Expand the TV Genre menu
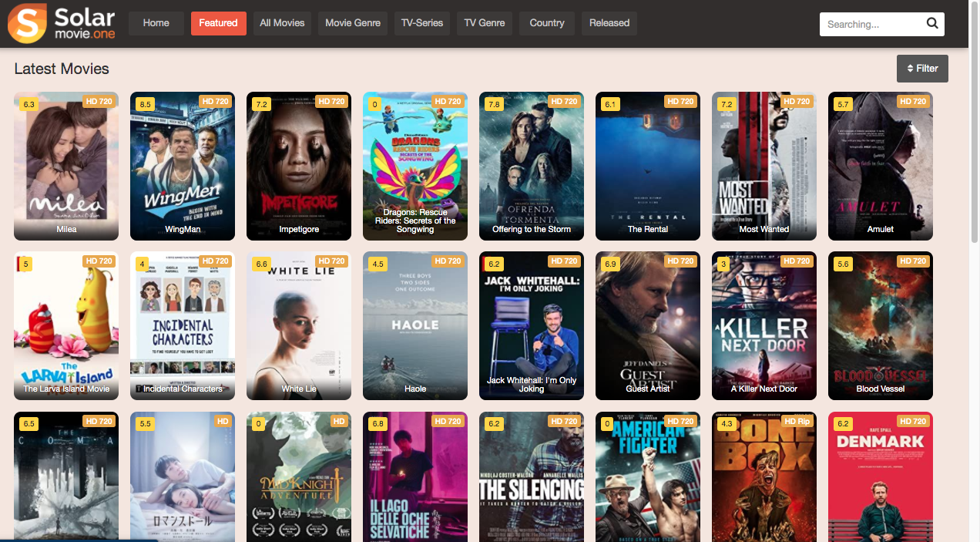 pos(485,23)
